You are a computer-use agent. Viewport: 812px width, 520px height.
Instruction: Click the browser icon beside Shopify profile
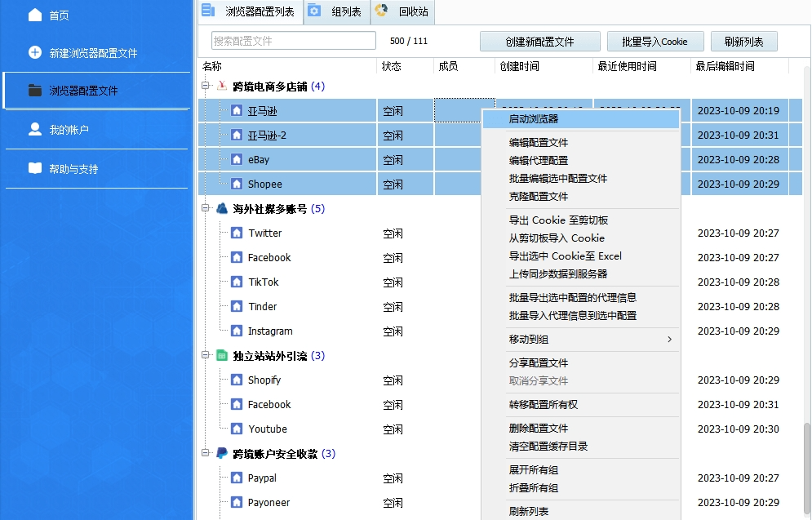point(237,379)
